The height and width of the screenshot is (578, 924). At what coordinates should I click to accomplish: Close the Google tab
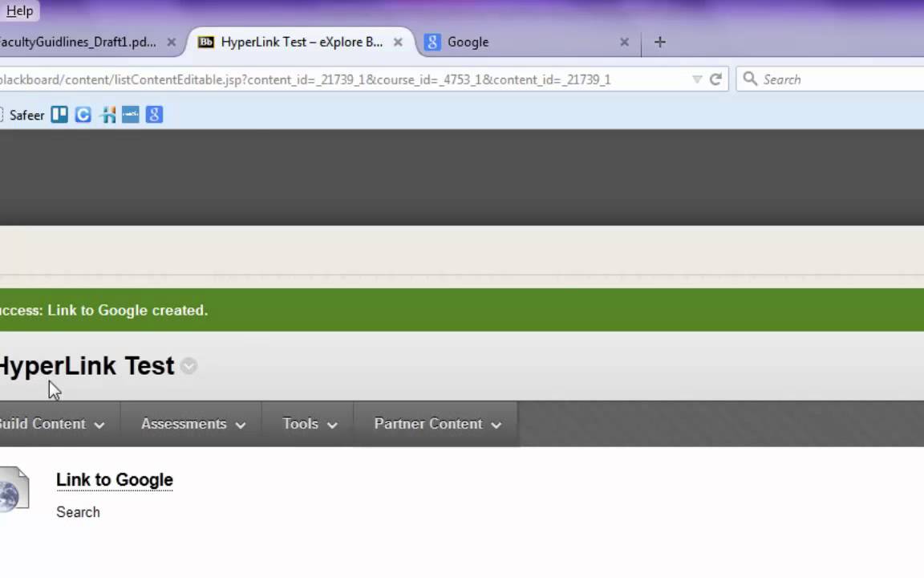pyautogui.click(x=624, y=42)
